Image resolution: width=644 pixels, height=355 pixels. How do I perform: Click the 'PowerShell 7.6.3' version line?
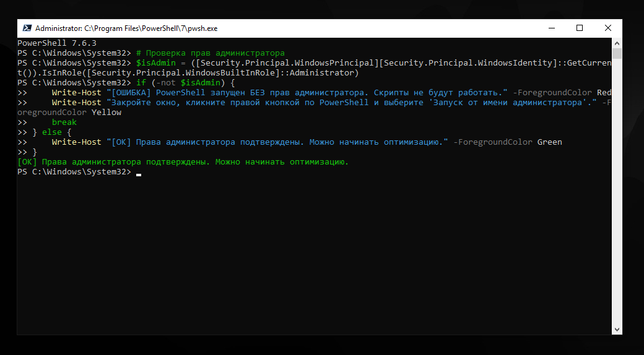point(57,43)
